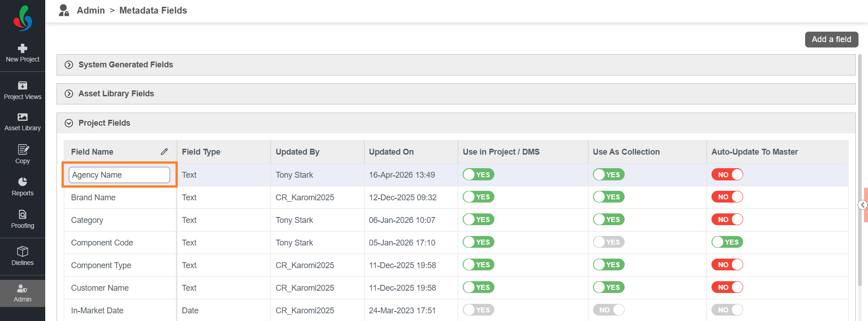Select the Admin item in the sidebar
The height and width of the screenshot is (321, 868).
click(23, 293)
